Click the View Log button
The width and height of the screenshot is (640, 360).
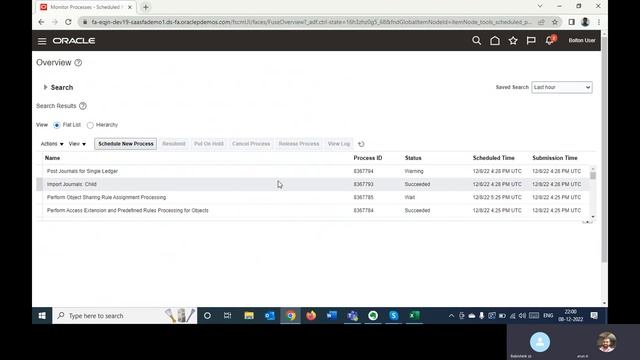339,144
